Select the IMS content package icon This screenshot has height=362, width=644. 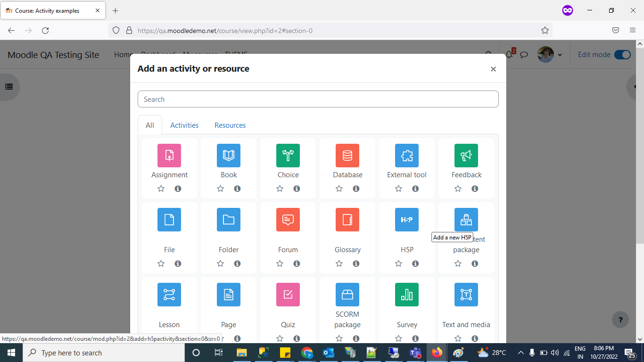[x=466, y=220]
